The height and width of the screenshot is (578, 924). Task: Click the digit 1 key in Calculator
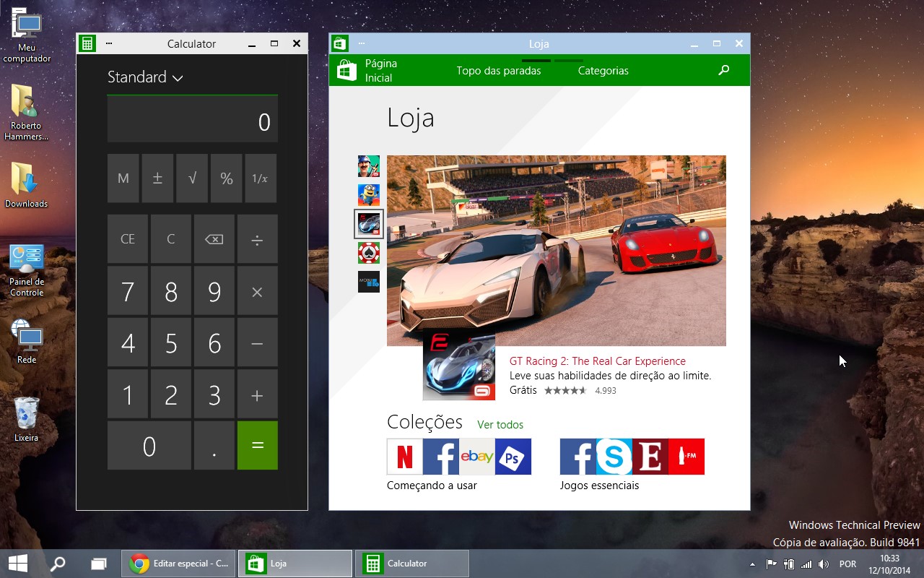[128, 394]
